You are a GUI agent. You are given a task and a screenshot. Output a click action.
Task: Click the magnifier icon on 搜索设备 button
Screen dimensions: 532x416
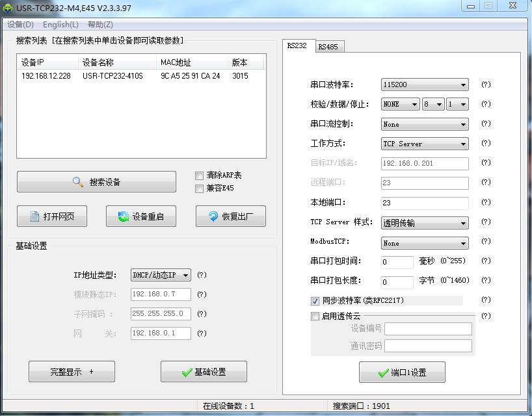click(x=78, y=182)
